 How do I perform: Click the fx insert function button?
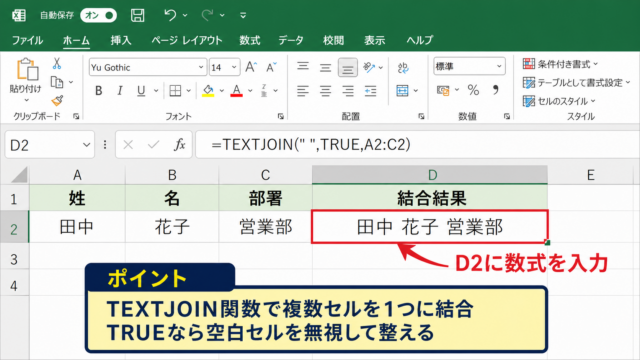[180, 145]
